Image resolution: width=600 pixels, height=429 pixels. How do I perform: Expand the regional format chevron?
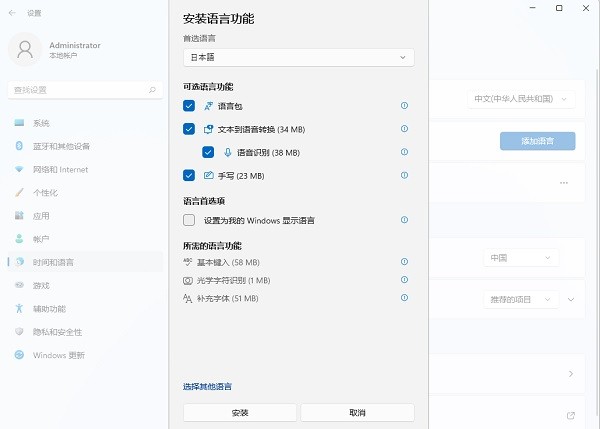571,299
